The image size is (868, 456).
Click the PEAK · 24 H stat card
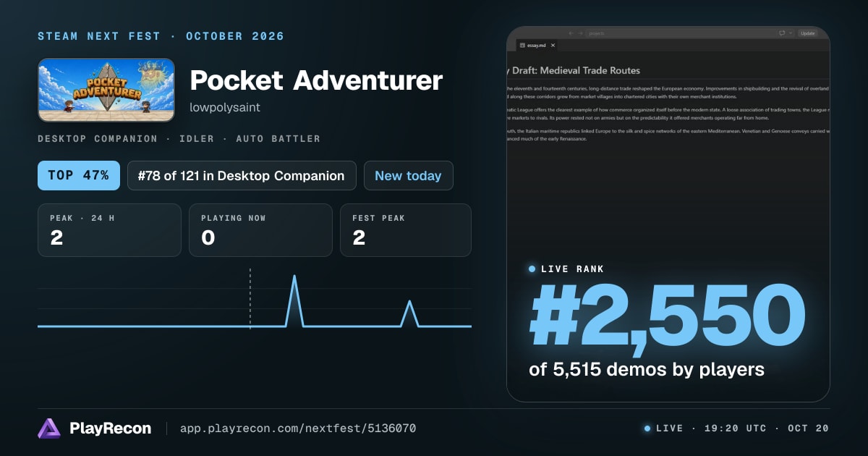(x=109, y=230)
